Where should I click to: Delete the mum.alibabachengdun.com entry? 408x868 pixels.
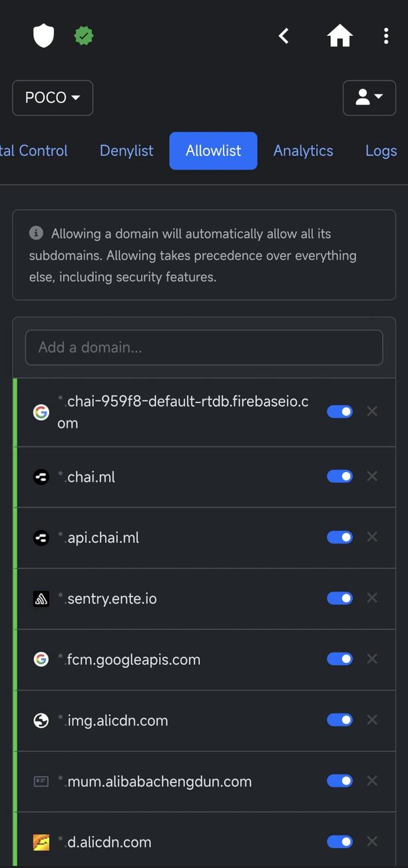click(372, 780)
